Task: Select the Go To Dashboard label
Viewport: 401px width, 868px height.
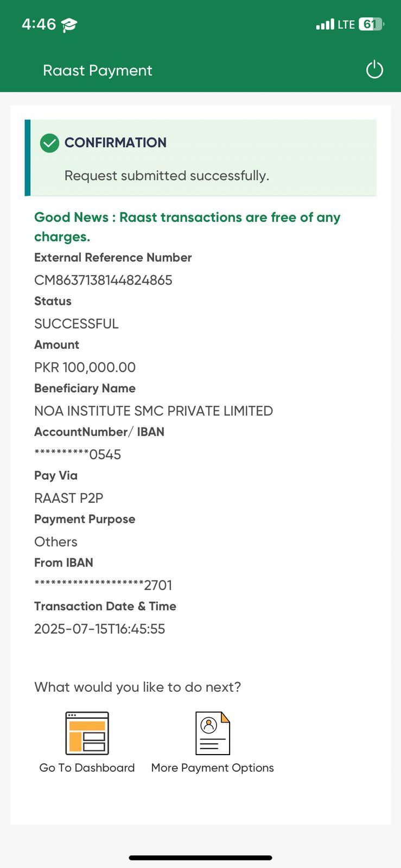Action: coord(87,768)
